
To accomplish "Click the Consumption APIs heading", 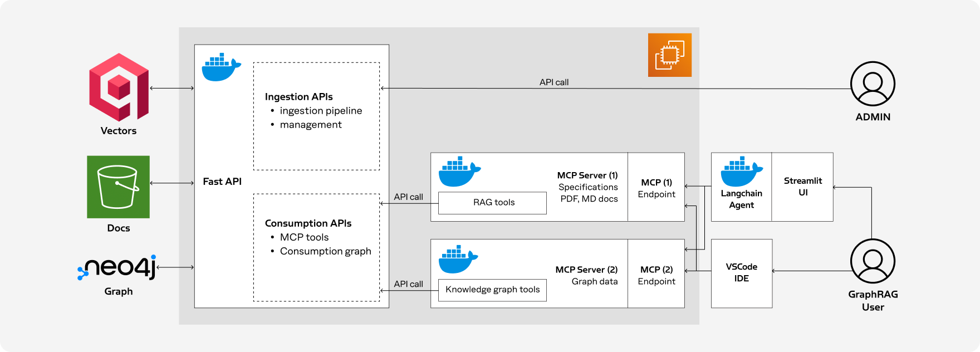I will [x=308, y=223].
